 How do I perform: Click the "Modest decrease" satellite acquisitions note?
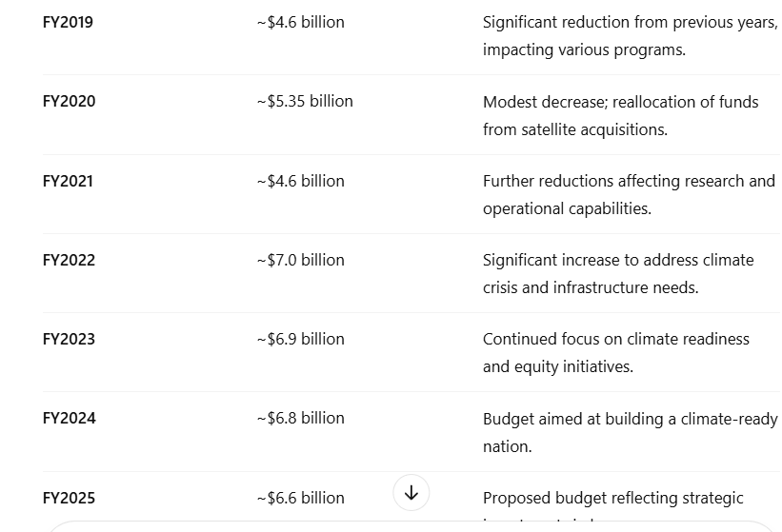point(620,115)
